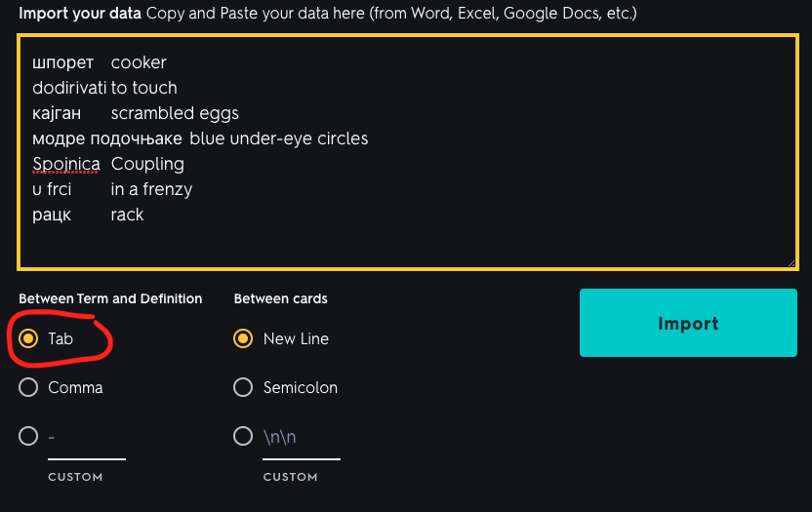Screen dimensions: 812x512
Task: Click the word Coupling in the textarea
Action: tap(147, 164)
